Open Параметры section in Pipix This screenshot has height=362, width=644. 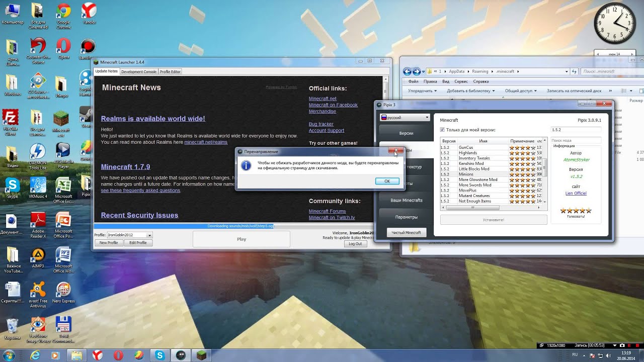(x=406, y=217)
